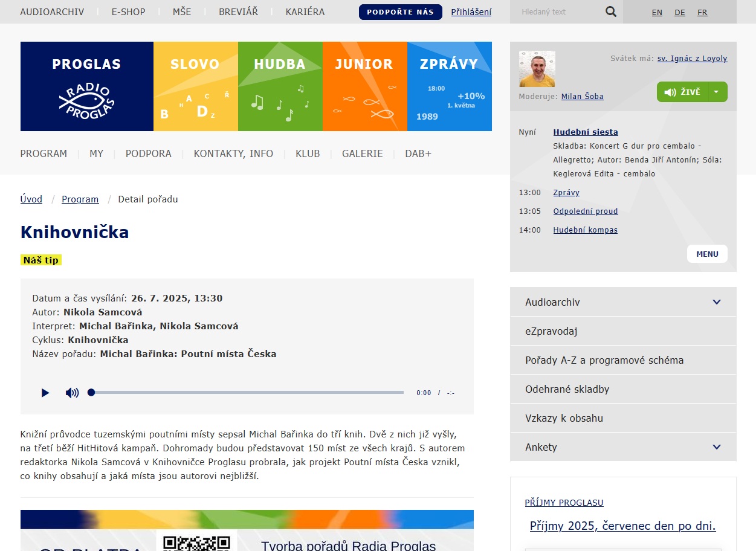Open PŘÍJMY PROGLASU link
This screenshot has width=756, height=551.
pos(564,503)
